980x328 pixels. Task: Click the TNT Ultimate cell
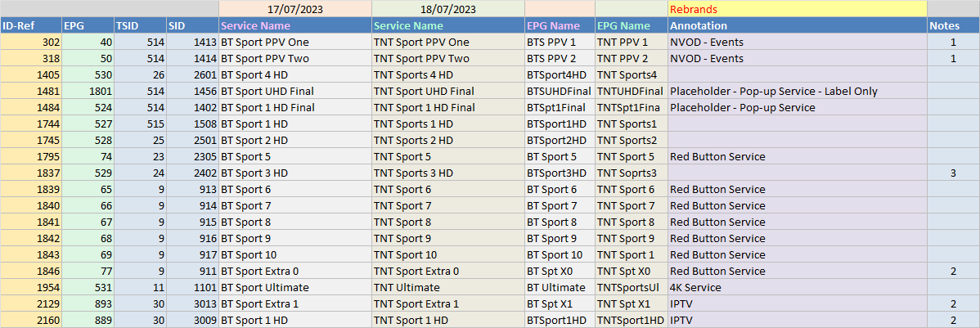pos(447,287)
